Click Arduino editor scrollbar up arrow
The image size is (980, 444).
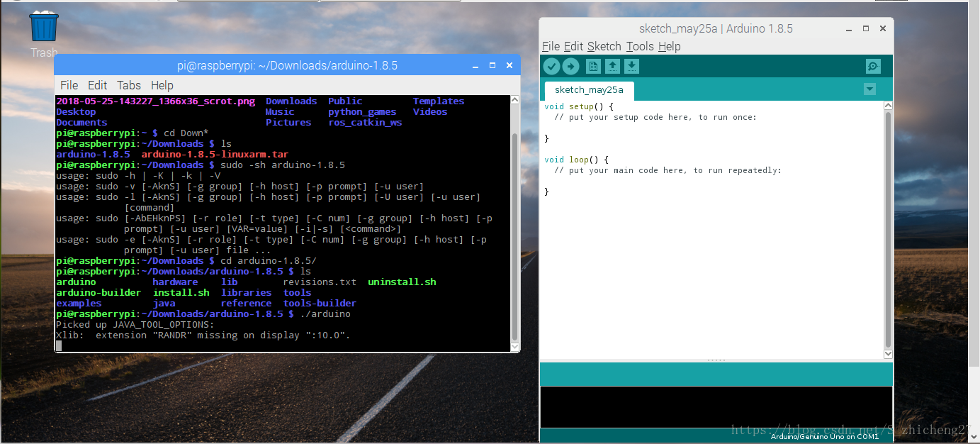coord(888,106)
